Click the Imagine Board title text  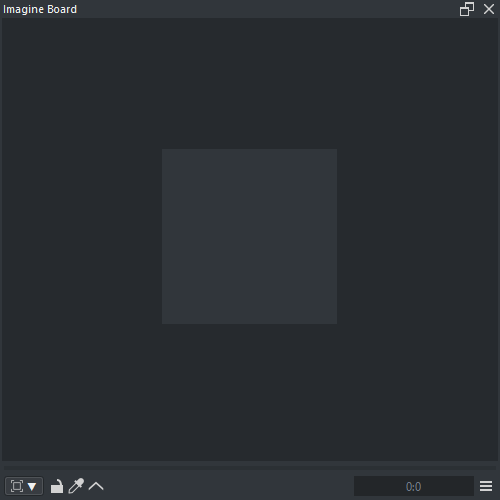click(x=40, y=9)
